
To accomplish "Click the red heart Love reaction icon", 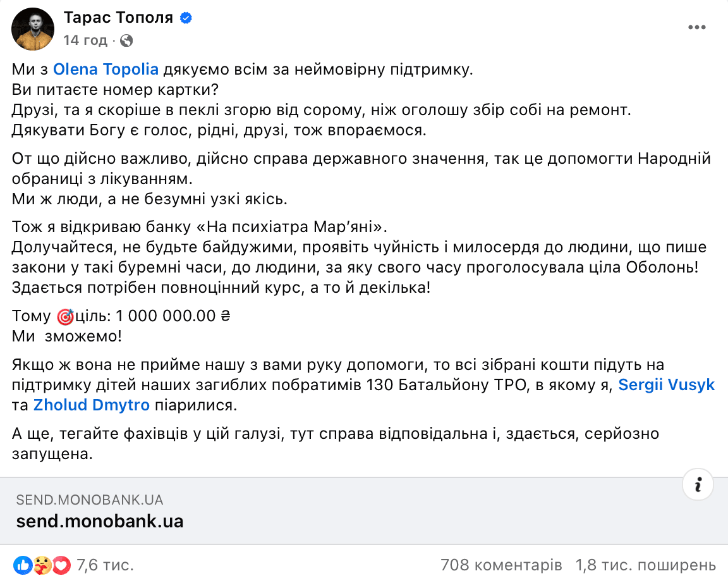I will (61, 564).
